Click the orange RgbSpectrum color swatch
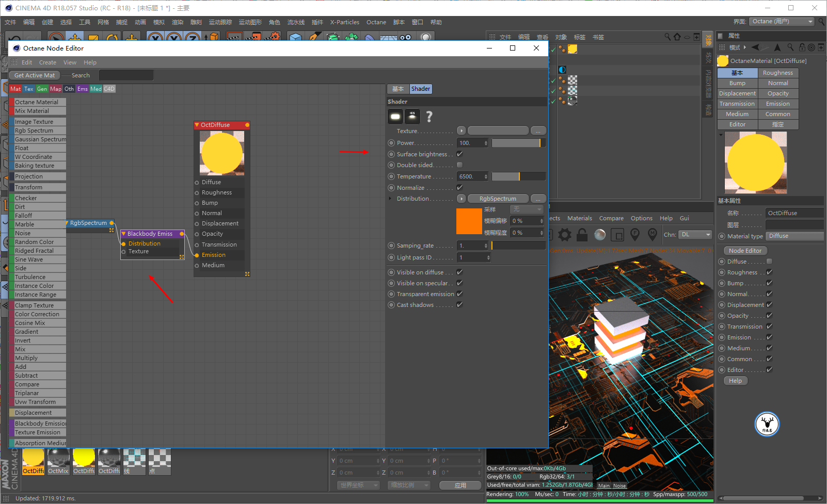The image size is (827, 504). pyautogui.click(x=469, y=221)
